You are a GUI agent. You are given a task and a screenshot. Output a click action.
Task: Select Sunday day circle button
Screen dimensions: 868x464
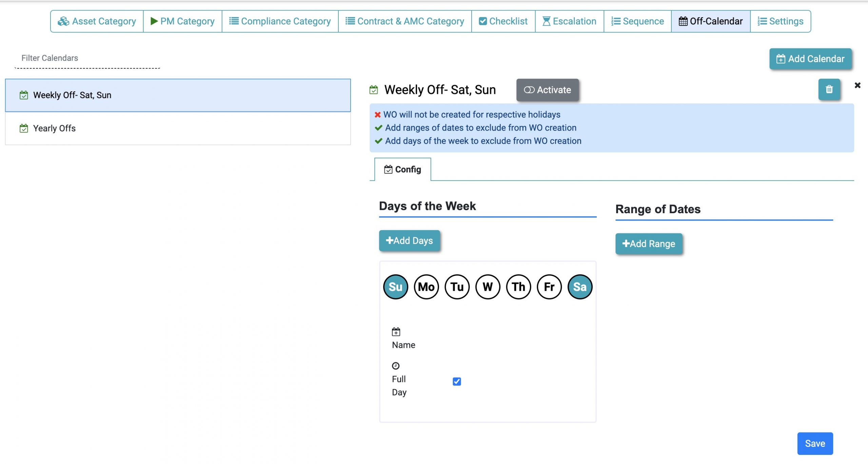[396, 286]
